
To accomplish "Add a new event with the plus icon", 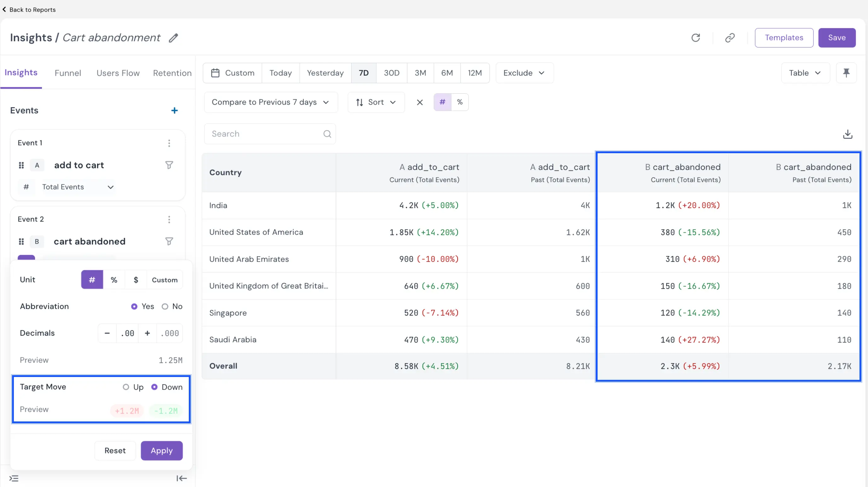I will tap(174, 111).
